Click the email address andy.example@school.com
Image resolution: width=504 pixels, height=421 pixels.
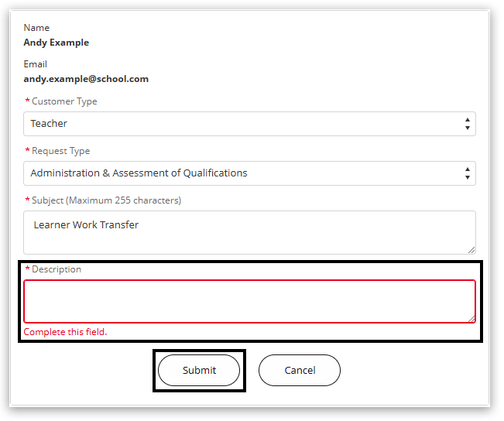[86, 79]
